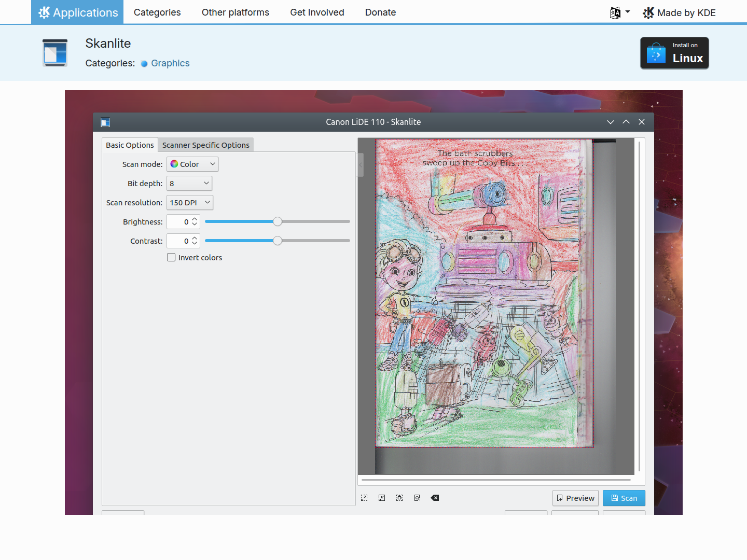Switch to the Basic Options tab
Screen dimensions: 747x560
pyautogui.click(x=130, y=145)
